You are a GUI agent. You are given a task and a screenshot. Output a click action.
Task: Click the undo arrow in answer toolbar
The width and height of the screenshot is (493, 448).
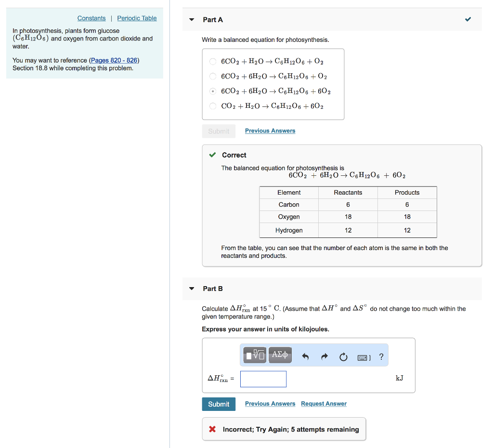(305, 356)
